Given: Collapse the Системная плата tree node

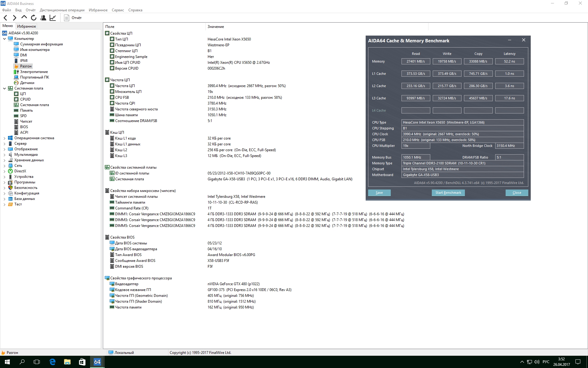Looking at the screenshot, I should (x=4, y=88).
